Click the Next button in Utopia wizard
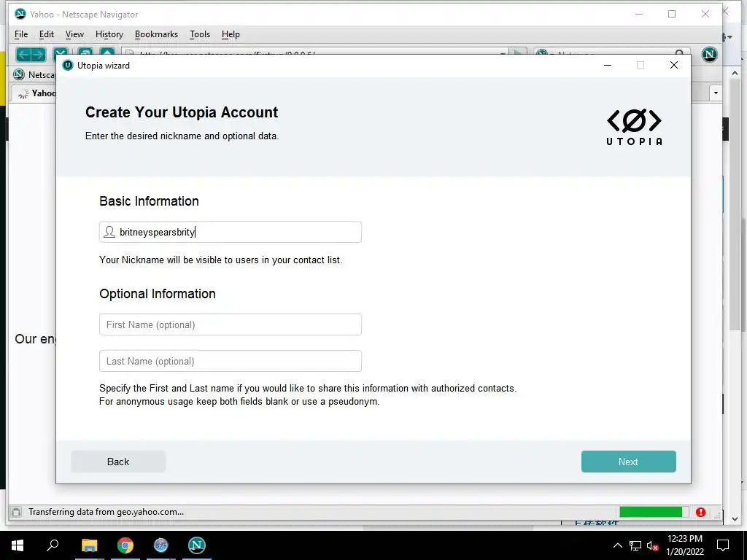 [x=628, y=462]
